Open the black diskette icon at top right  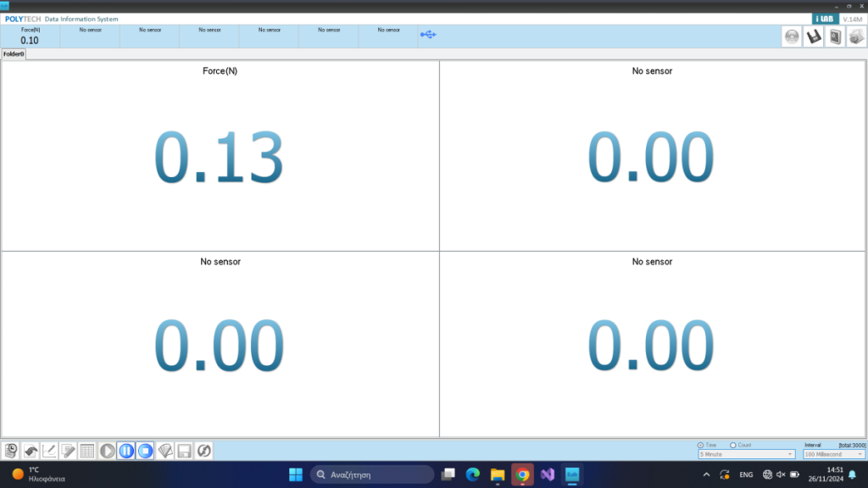(813, 36)
